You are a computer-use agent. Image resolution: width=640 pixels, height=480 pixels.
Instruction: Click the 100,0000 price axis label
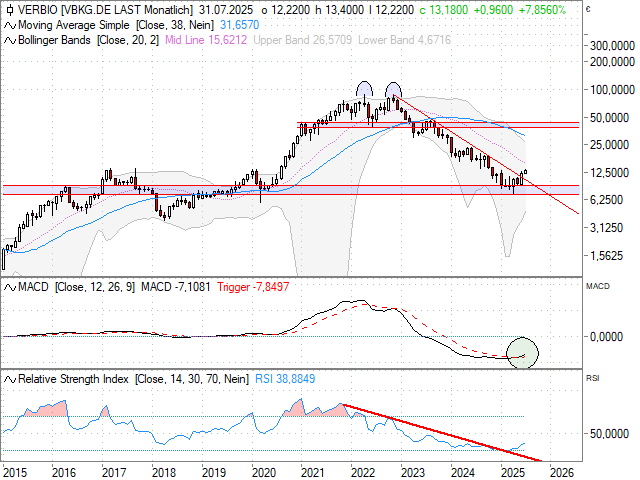tap(612, 90)
